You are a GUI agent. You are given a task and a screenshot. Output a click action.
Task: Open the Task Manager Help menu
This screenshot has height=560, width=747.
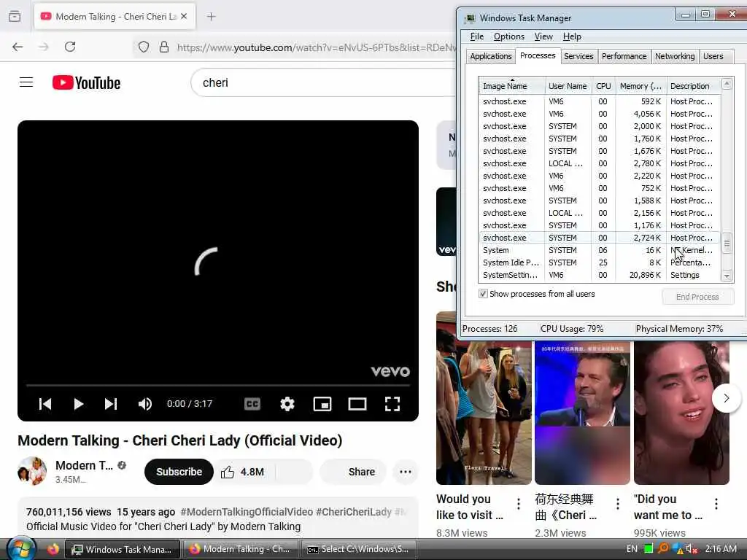[x=572, y=36]
